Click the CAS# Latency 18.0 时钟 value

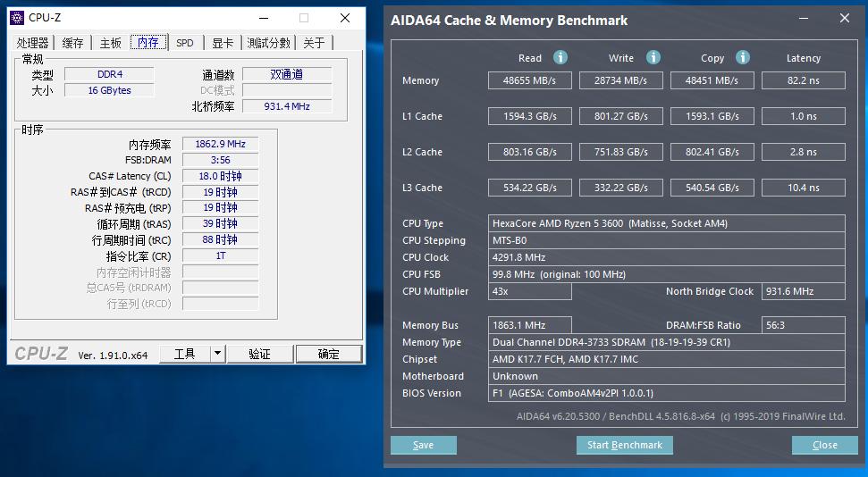coord(220,176)
